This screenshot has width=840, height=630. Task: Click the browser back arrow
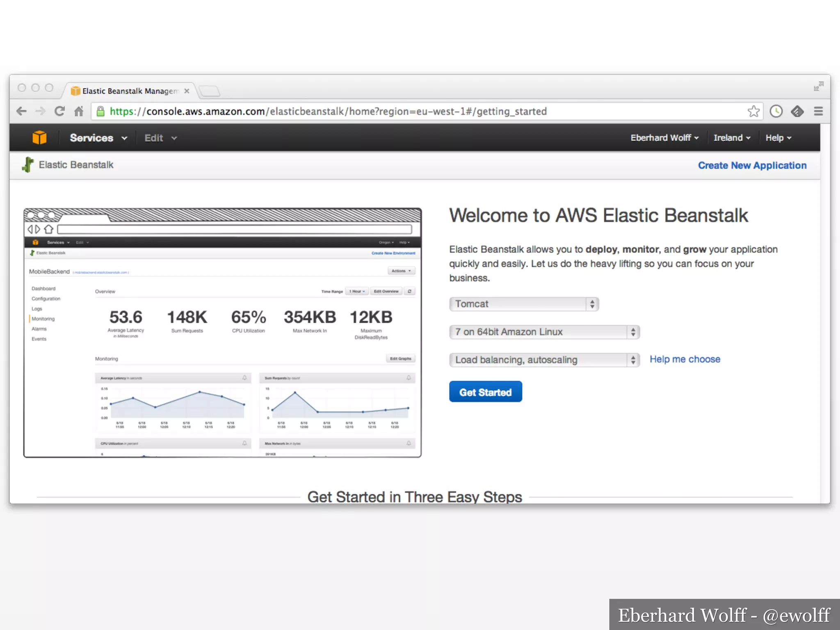21,111
